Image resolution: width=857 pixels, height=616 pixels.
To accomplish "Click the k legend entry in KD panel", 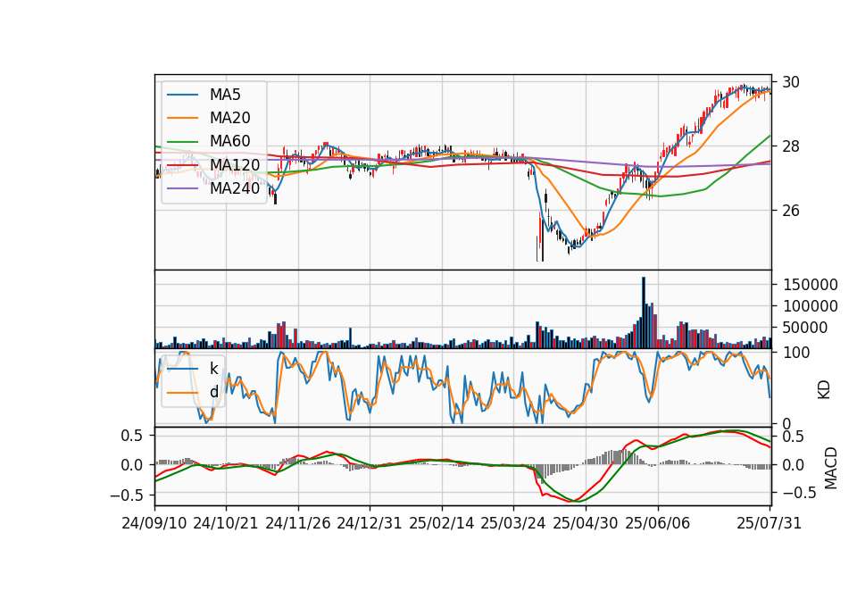I will (x=213, y=369).
